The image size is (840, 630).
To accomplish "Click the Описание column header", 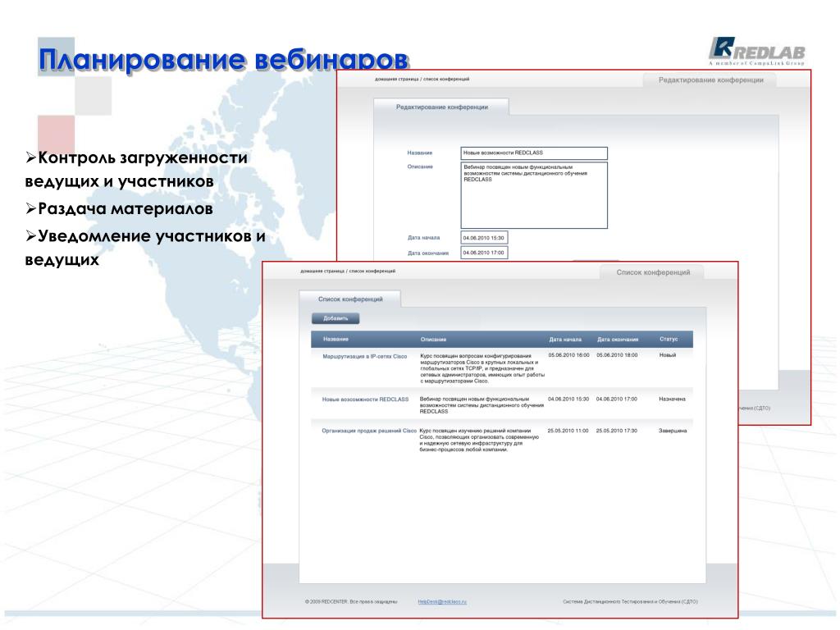I will [x=433, y=339].
